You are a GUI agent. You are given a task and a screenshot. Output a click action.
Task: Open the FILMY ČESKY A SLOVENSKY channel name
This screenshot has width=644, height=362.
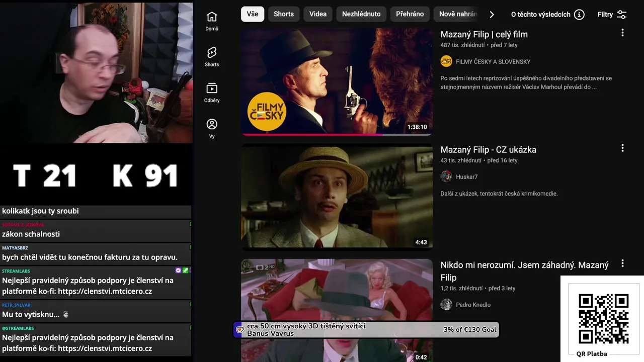coord(493,62)
